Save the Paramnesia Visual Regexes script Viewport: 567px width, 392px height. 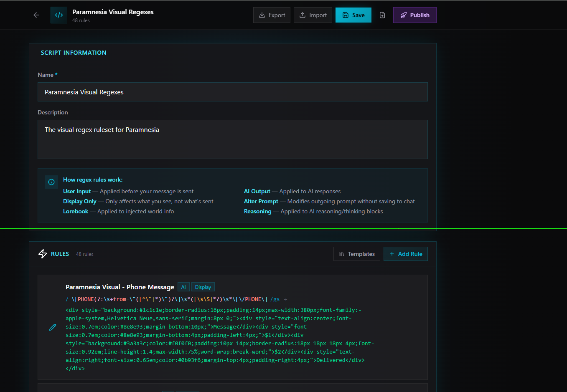(353, 15)
